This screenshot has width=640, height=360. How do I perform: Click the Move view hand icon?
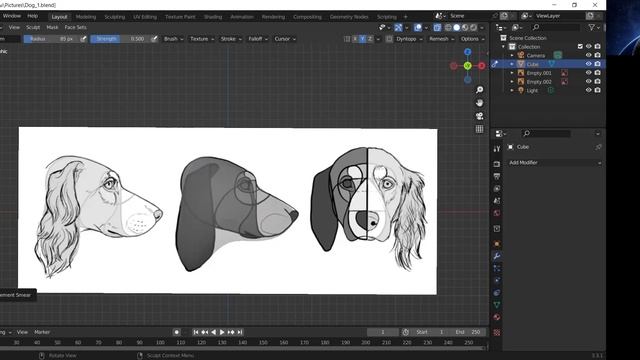coord(480,103)
